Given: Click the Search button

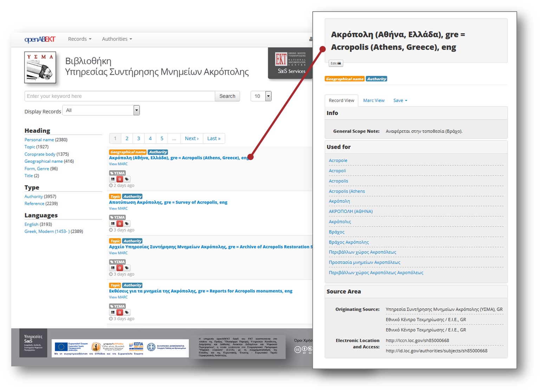Looking at the screenshot, I should pyautogui.click(x=227, y=96).
